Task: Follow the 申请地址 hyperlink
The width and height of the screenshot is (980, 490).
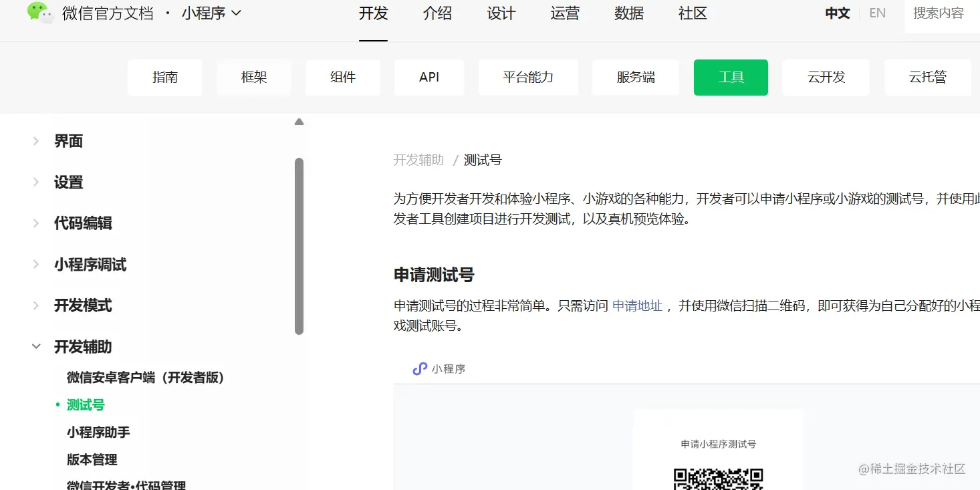Action: coord(637,306)
